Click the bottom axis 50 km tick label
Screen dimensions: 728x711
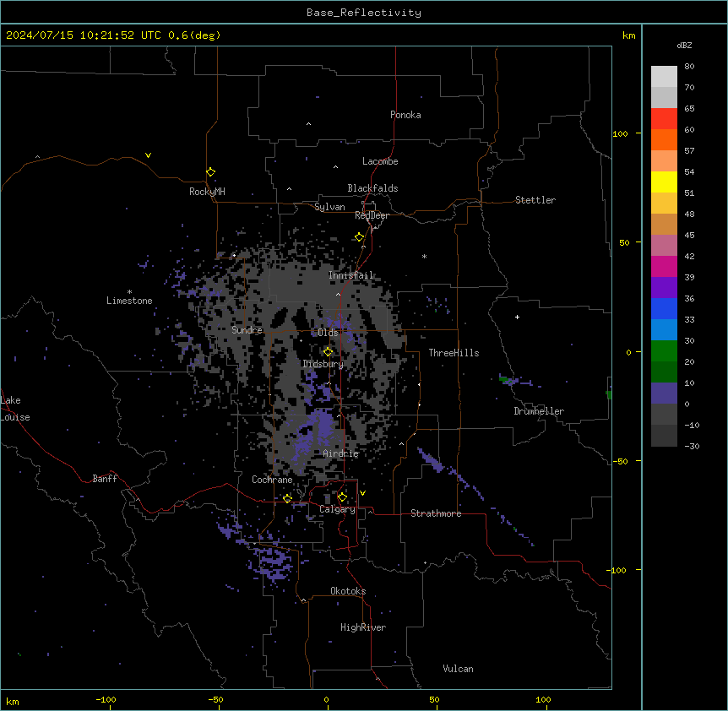coord(434,699)
